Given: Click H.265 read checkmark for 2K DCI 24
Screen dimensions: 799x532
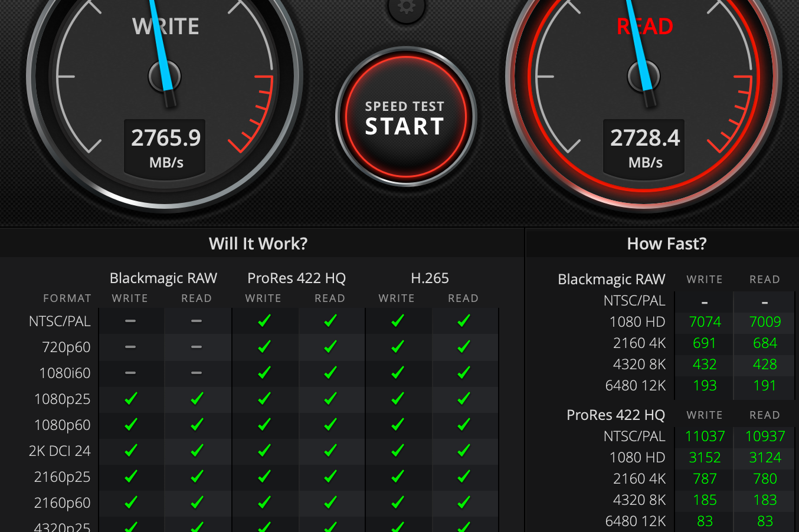Looking at the screenshot, I should [x=464, y=451].
